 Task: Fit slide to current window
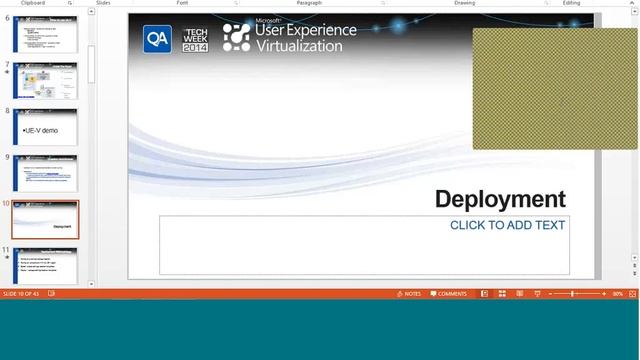[632, 294]
